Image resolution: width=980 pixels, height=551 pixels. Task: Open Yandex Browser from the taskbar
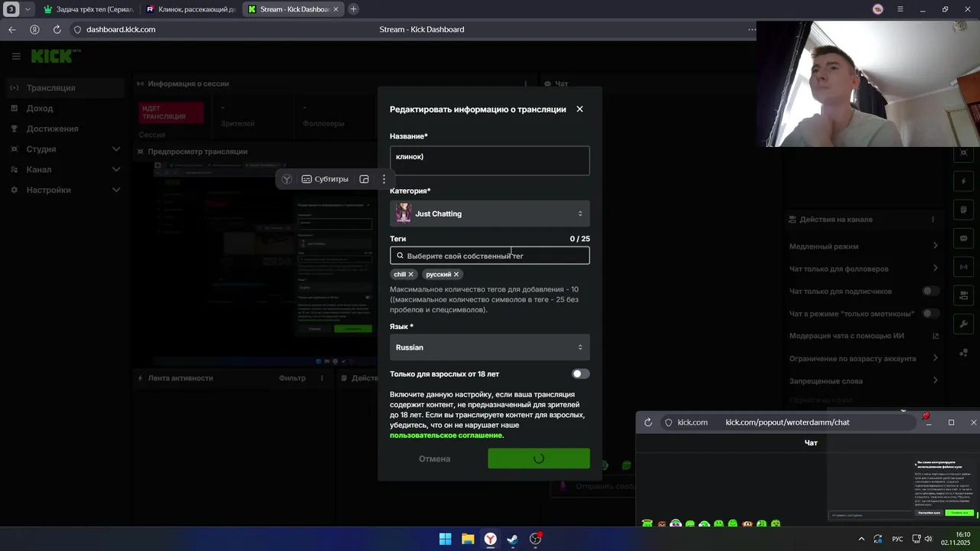[490, 539]
